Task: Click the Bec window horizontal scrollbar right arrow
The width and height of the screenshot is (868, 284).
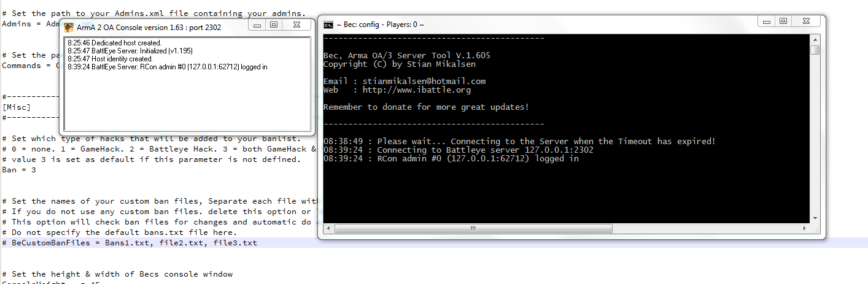Action: 805,228
